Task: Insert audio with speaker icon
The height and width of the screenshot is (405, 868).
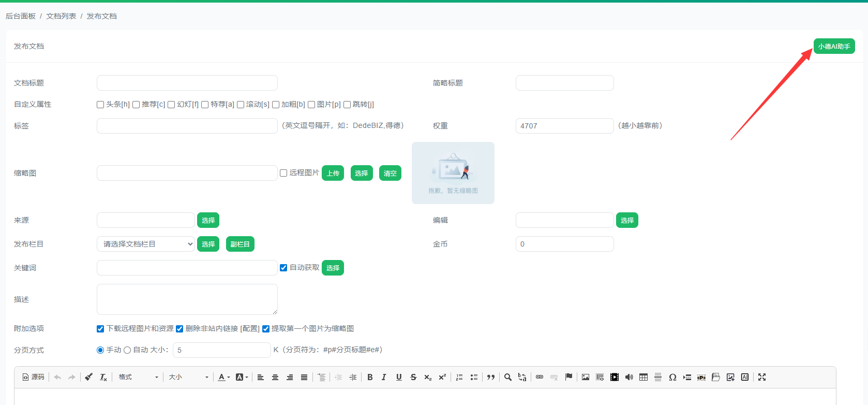Action: tap(629, 377)
